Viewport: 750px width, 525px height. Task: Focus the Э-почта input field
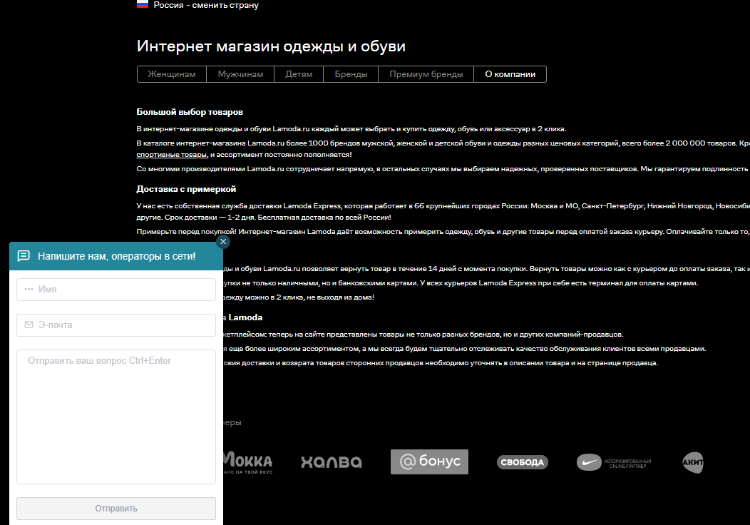[116, 325]
